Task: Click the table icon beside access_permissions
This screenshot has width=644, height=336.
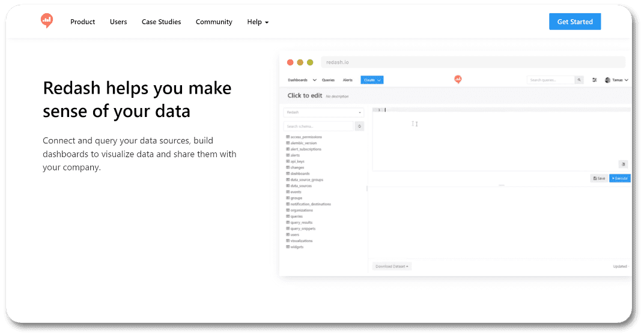Action: coord(288,137)
